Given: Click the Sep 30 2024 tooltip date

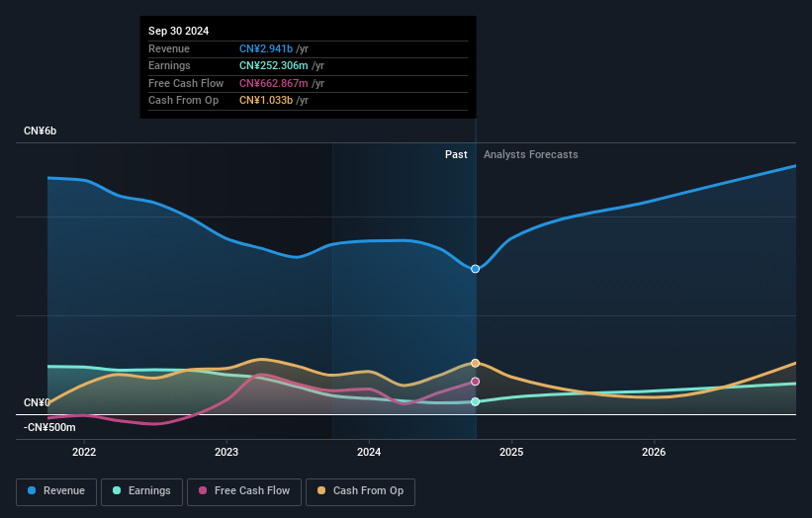Looking at the screenshot, I should 179,31.
